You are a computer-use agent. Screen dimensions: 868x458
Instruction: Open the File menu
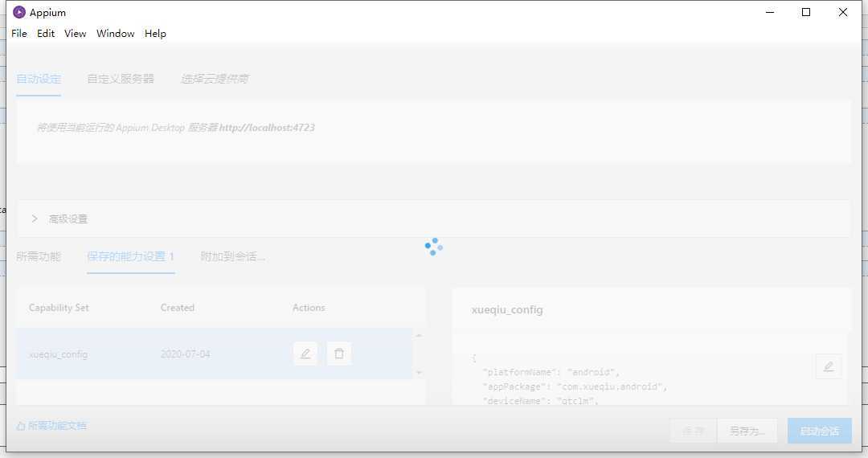click(18, 33)
